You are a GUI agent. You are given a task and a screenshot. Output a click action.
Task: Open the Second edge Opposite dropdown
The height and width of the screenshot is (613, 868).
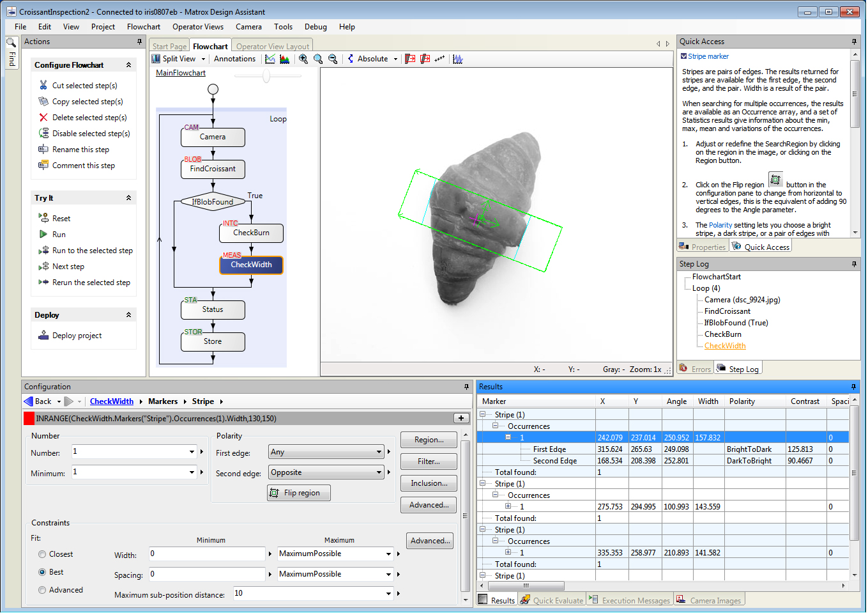click(326, 472)
